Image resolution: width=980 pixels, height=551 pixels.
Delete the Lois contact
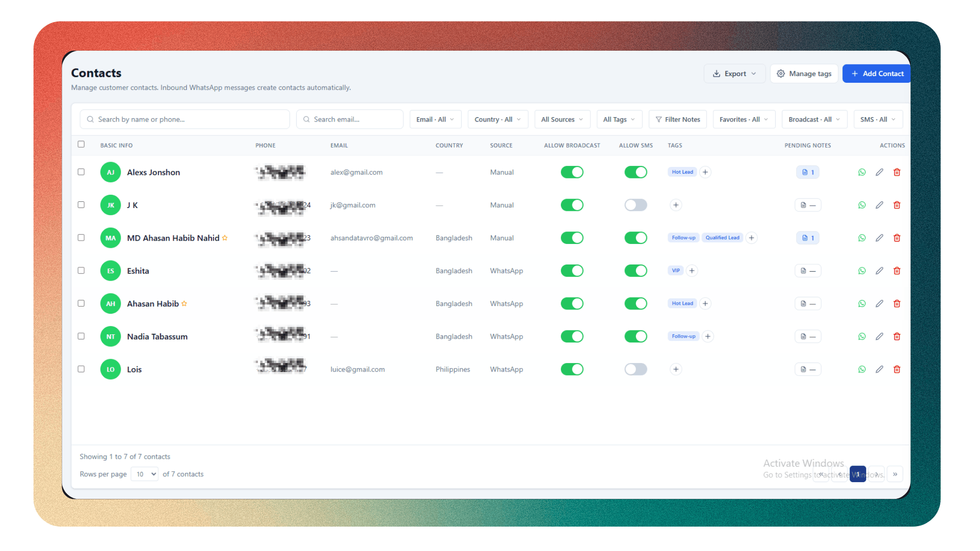(x=897, y=369)
